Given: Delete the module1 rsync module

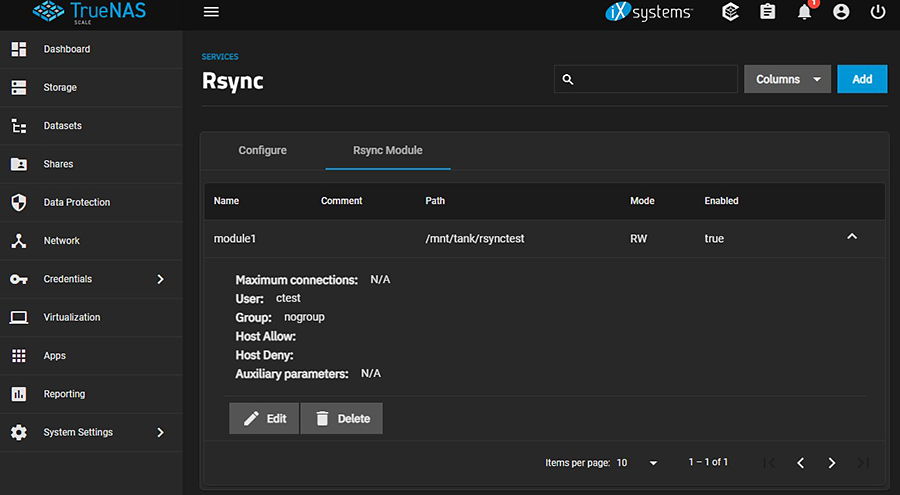Looking at the screenshot, I should (342, 419).
